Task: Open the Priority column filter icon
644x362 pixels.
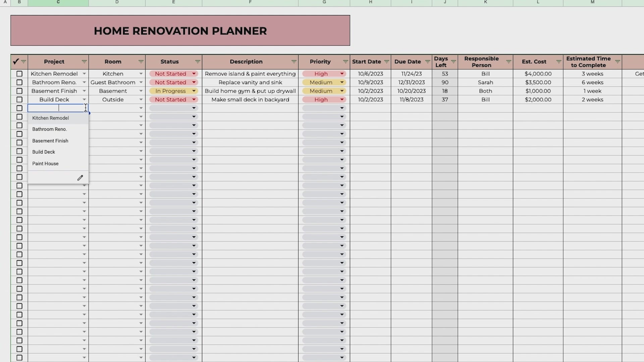Action: (345, 62)
